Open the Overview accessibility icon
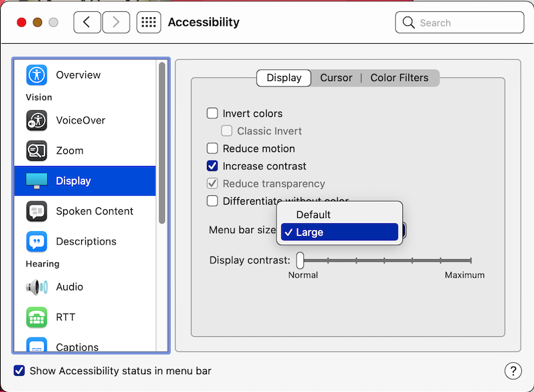Image resolution: width=534 pixels, height=392 pixels. pyautogui.click(x=37, y=74)
